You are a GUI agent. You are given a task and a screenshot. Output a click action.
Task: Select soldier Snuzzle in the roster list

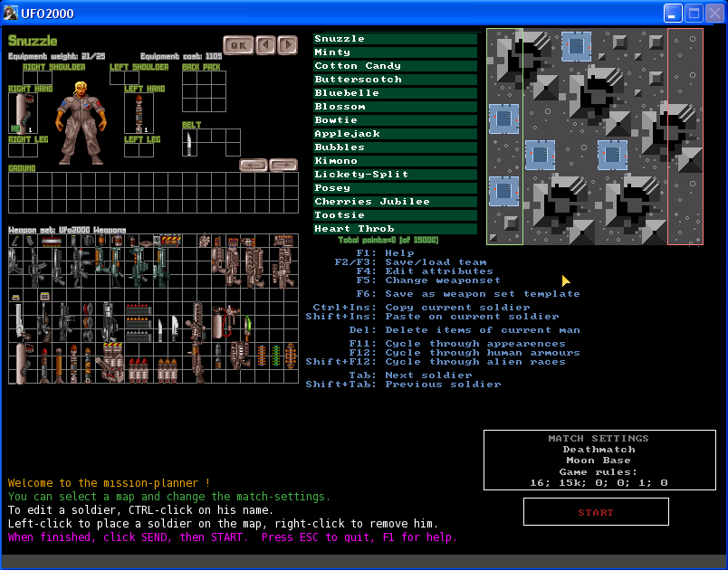click(395, 39)
